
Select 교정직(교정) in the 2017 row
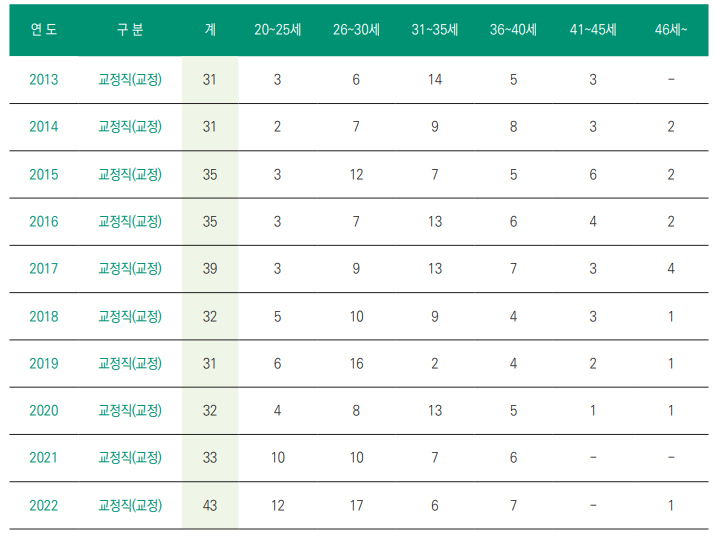coord(130,269)
